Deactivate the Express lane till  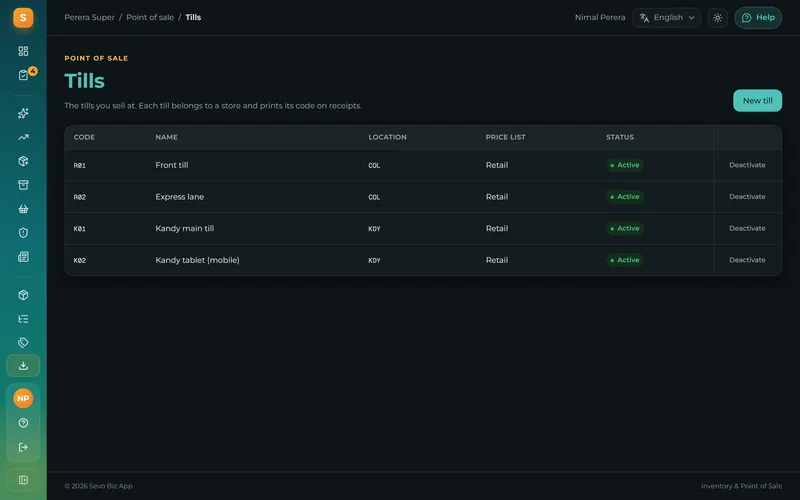tap(747, 196)
